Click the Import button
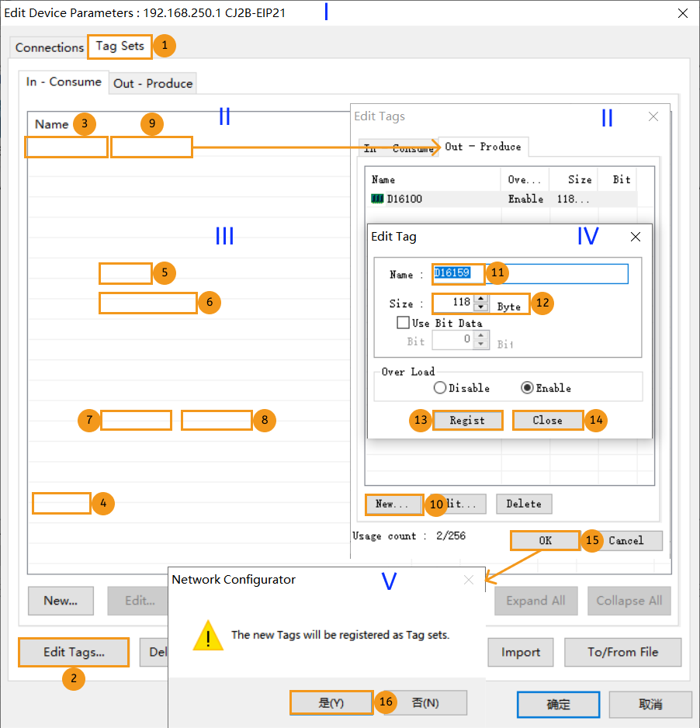Viewport: 700px width, 728px height. click(x=520, y=652)
